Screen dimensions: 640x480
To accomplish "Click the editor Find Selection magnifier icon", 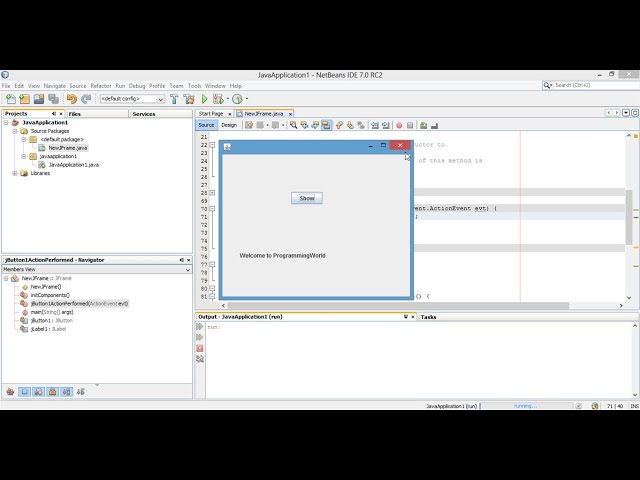I will pos(293,125).
